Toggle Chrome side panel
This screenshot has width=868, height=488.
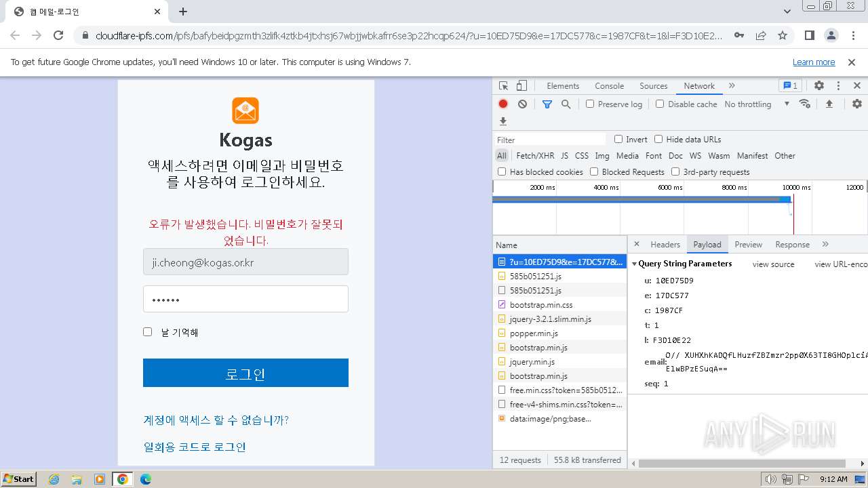click(x=809, y=35)
